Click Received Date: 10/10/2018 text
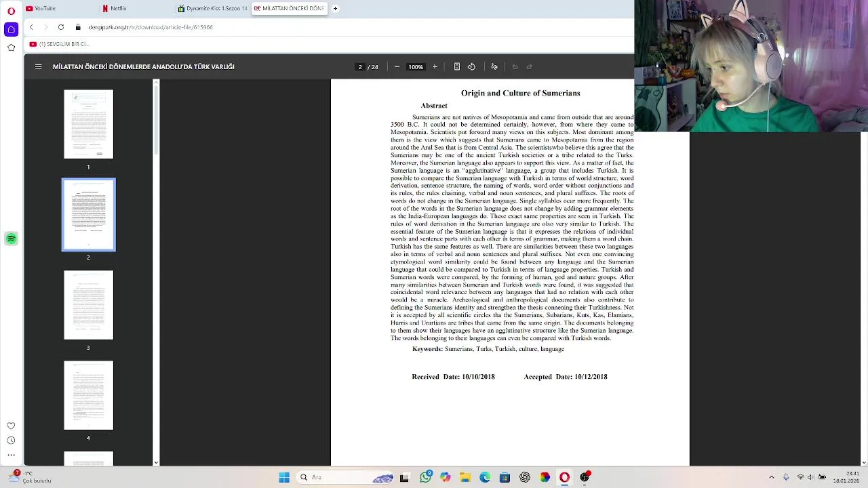The width and height of the screenshot is (868, 488). point(453,376)
